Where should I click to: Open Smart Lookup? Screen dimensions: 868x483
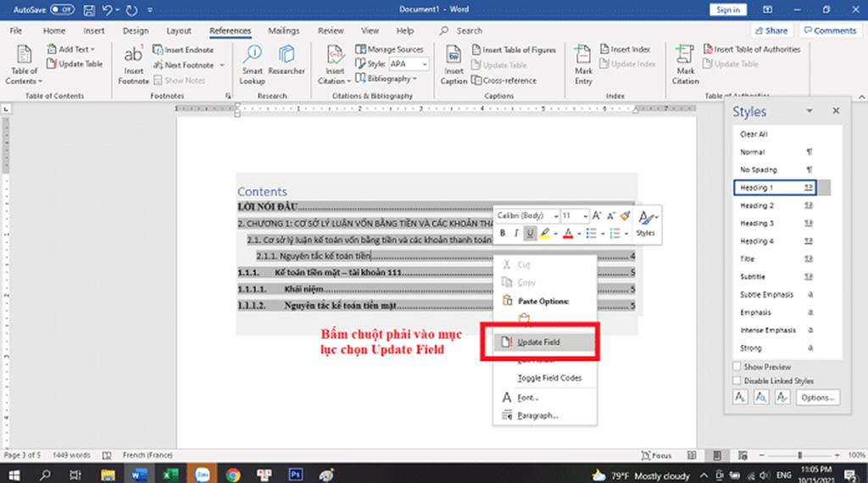[253, 65]
